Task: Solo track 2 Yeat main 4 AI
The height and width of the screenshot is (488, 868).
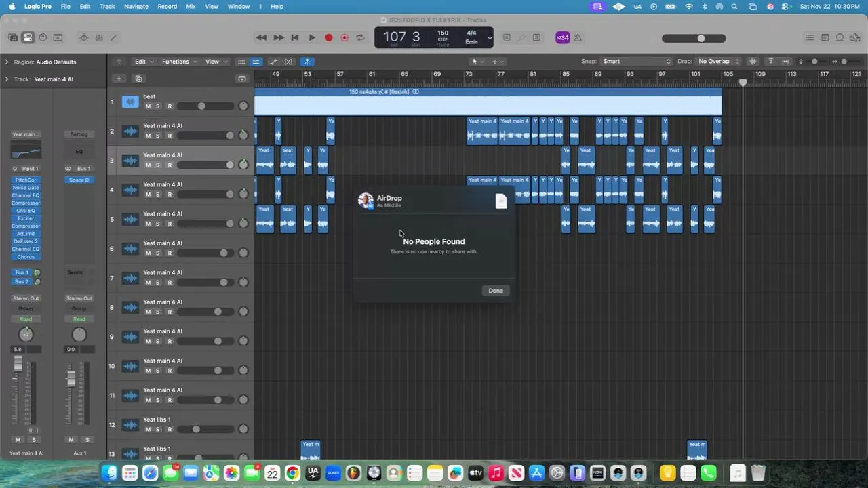Action: (x=158, y=136)
